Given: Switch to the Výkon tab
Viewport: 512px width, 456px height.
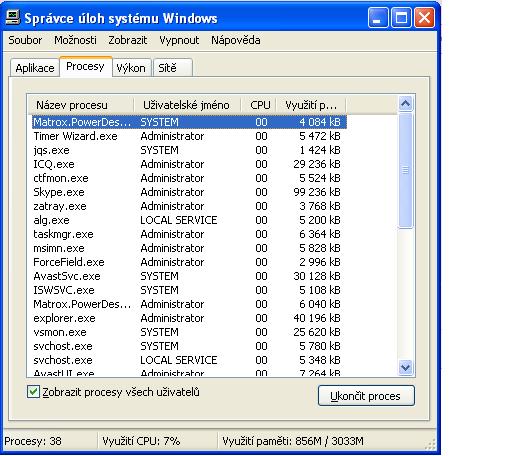Looking at the screenshot, I should click(131, 68).
